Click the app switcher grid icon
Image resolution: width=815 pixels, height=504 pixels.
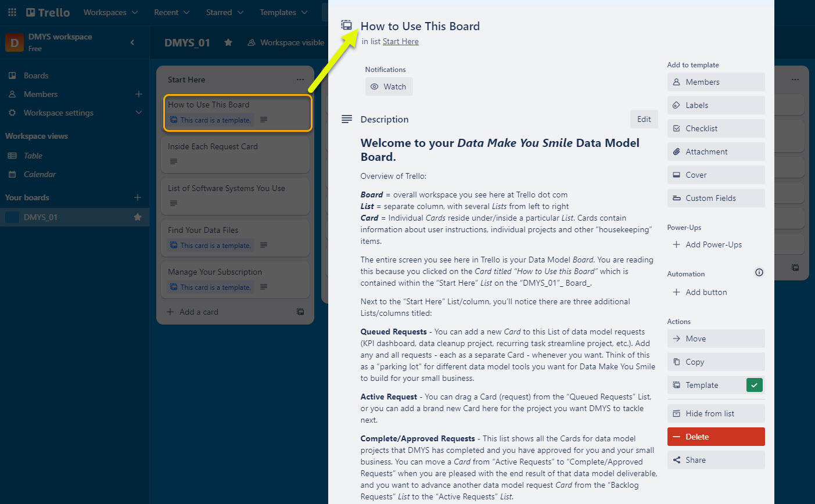point(12,12)
